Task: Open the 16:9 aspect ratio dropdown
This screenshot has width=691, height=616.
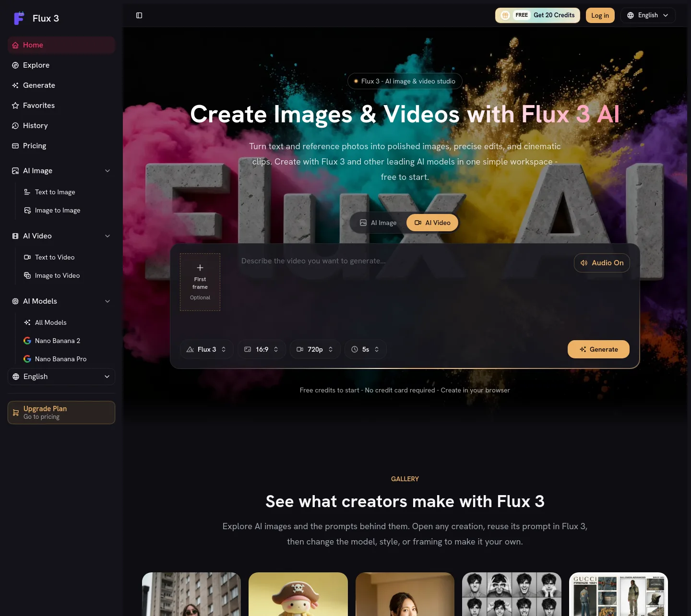Action: [262, 349]
